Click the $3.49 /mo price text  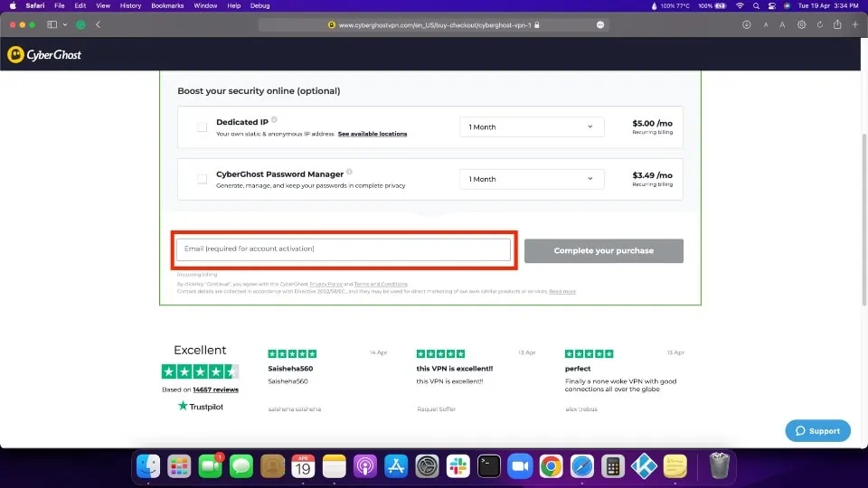point(652,175)
